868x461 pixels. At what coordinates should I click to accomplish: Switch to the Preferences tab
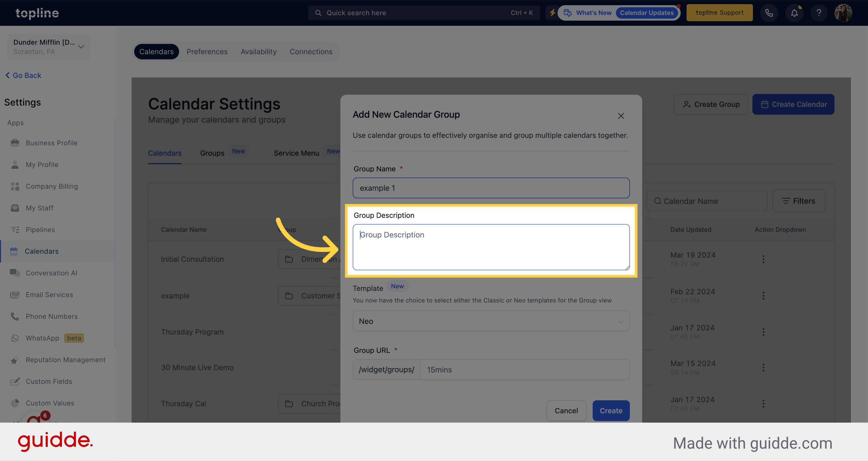(207, 52)
